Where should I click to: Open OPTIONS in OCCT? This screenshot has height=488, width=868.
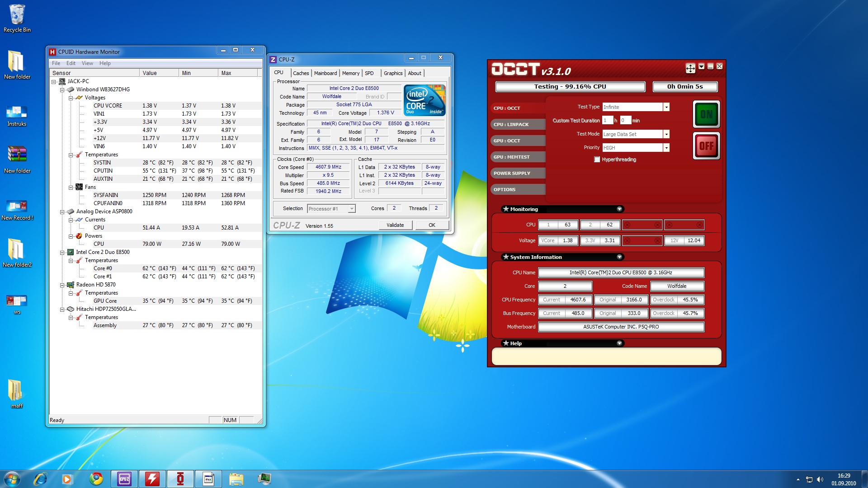pos(518,189)
